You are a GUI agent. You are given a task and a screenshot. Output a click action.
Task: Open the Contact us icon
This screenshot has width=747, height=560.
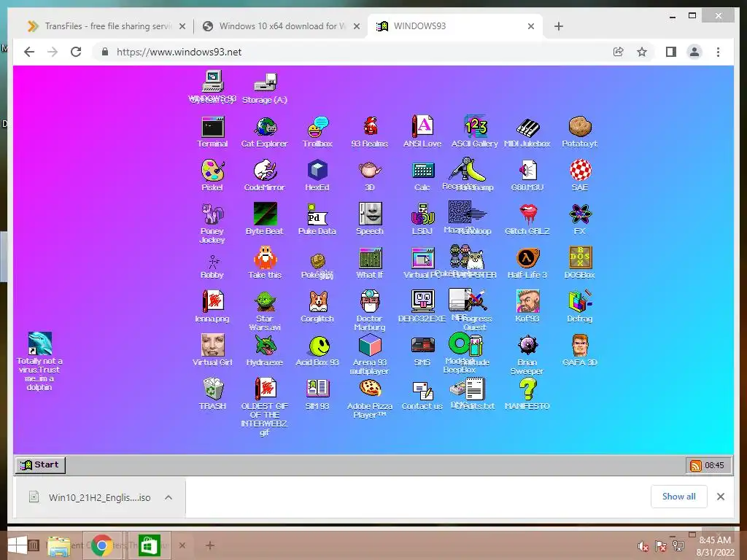(422, 394)
